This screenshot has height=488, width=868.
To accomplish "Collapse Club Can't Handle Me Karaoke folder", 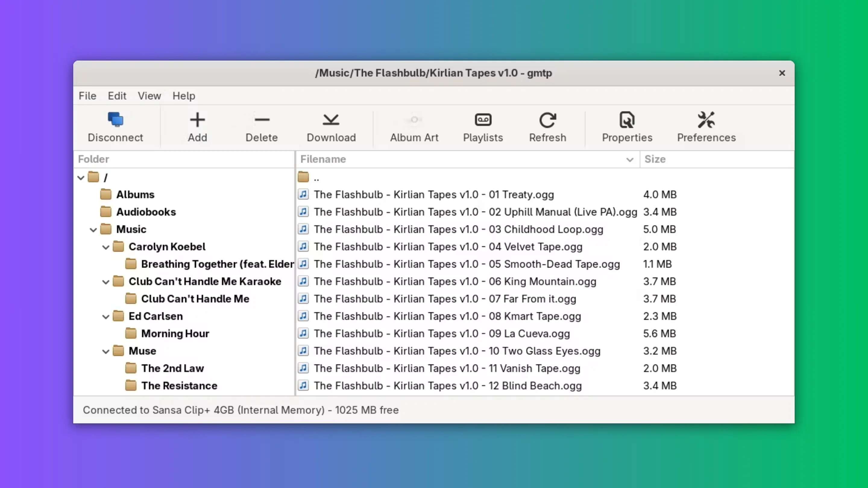I will coord(105,282).
